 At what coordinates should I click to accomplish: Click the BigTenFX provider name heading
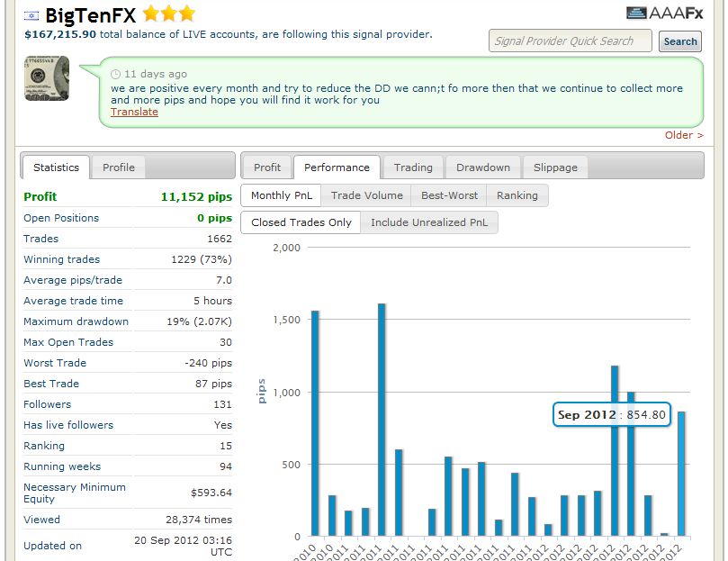[91, 16]
